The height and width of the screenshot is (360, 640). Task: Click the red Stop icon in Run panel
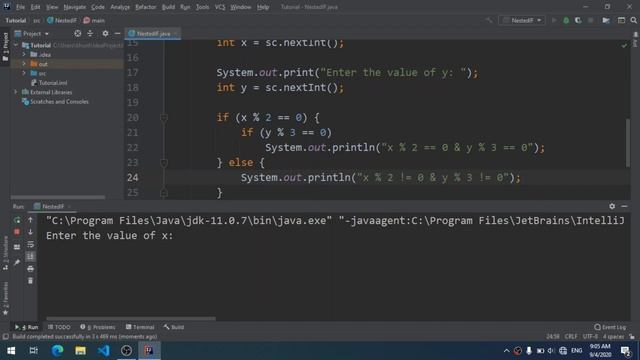point(17,232)
